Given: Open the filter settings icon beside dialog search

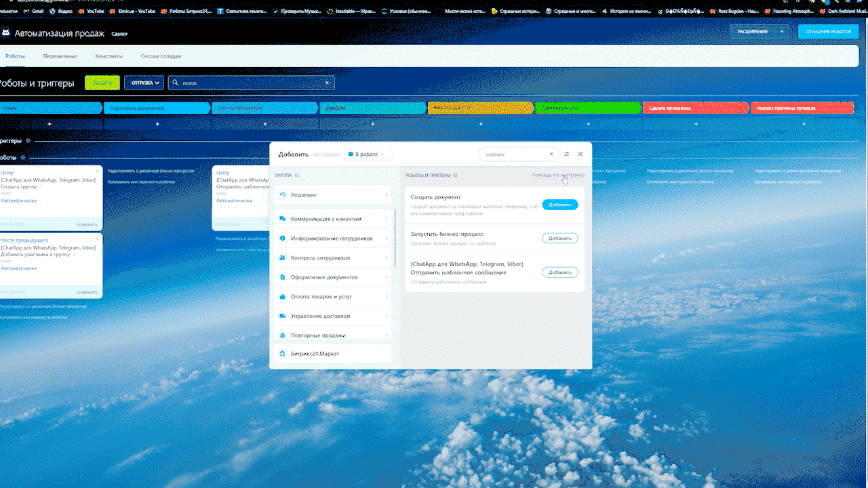Looking at the screenshot, I should pyautogui.click(x=567, y=155).
